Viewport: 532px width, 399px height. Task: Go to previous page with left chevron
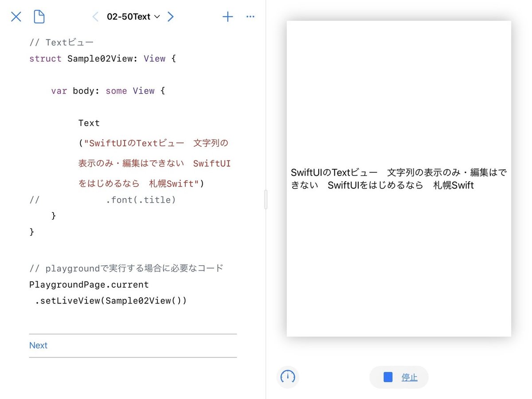(x=95, y=17)
